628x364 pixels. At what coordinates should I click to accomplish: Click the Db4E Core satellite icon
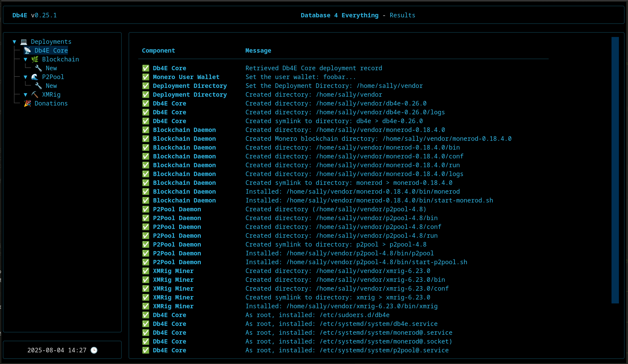28,51
